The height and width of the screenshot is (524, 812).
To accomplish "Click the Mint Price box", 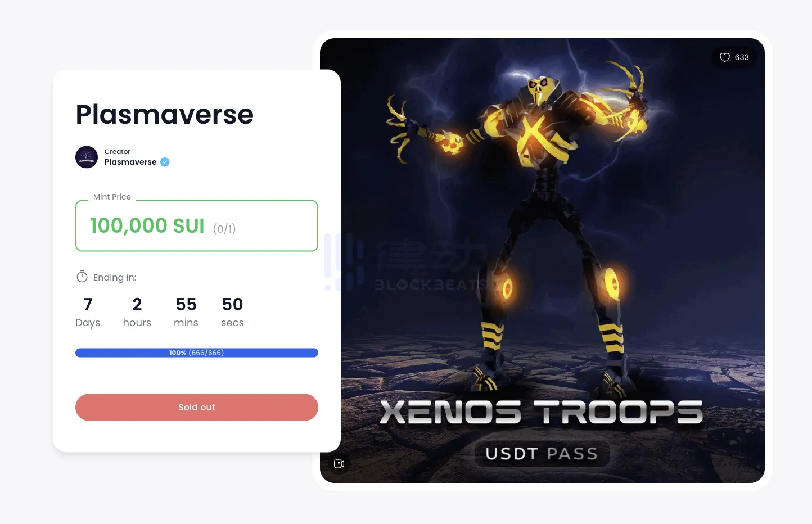I will tap(197, 225).
